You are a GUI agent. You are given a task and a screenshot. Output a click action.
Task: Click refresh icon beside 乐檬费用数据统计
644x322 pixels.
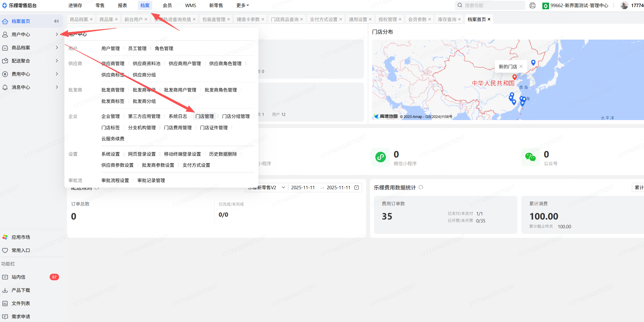[421, 187]
